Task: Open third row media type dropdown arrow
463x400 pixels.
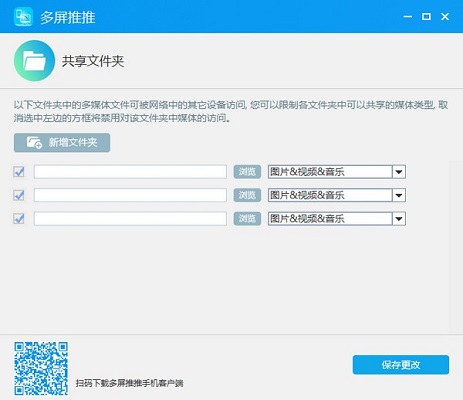Action: tap(399, 219)
